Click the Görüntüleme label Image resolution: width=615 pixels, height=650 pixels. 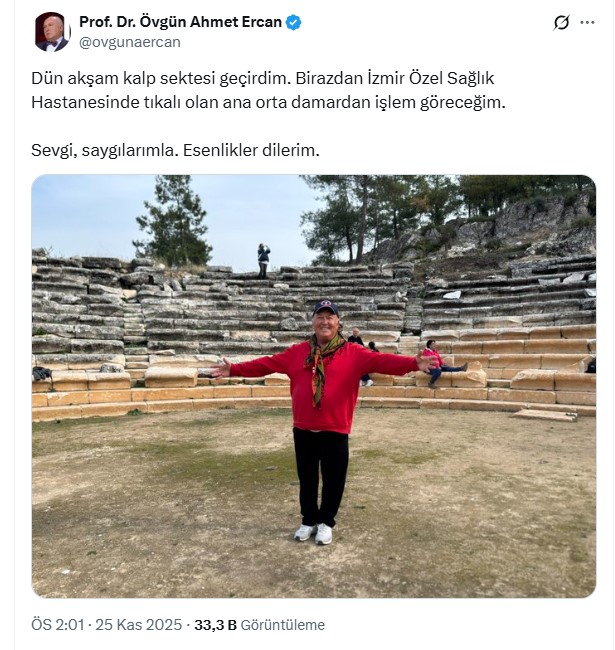284,625
